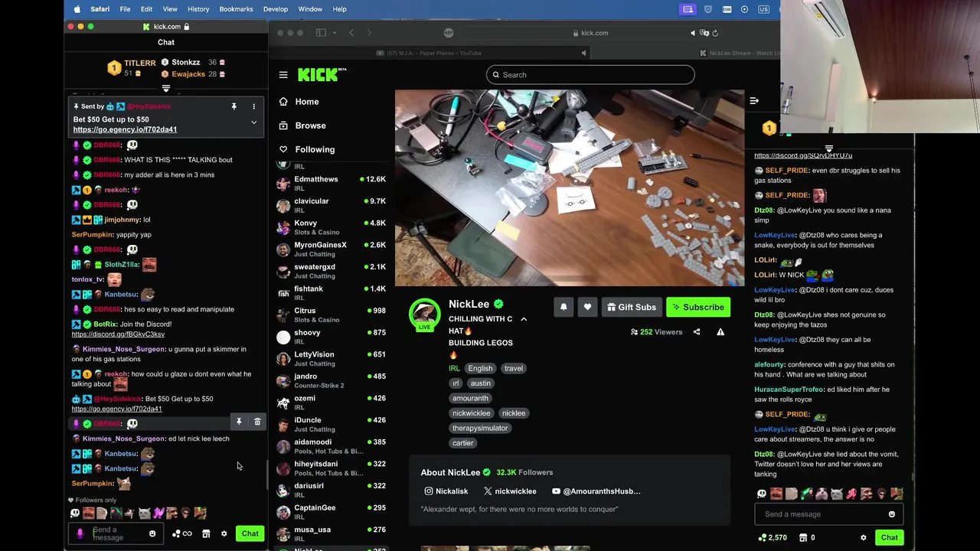The image size is (980, 551).
Task: Pin the hovered DBR666 message
Action: (239, 422)
